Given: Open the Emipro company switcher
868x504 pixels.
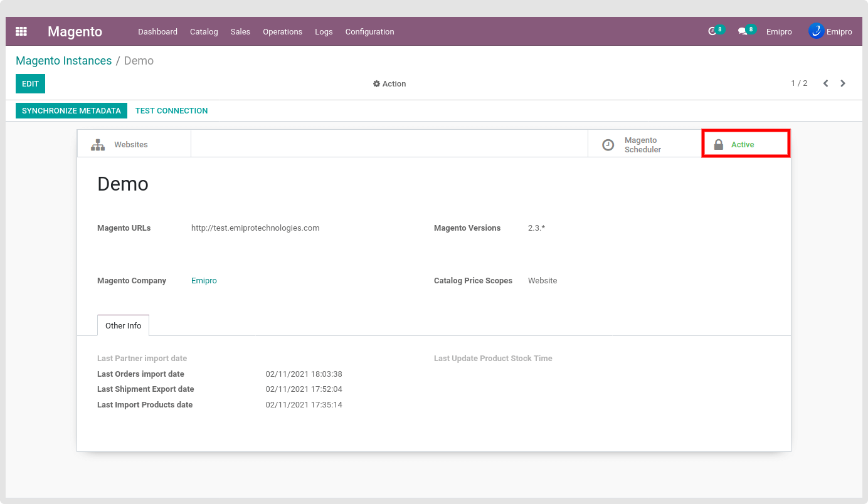Looking at the screenshot, I should point(779,32).
